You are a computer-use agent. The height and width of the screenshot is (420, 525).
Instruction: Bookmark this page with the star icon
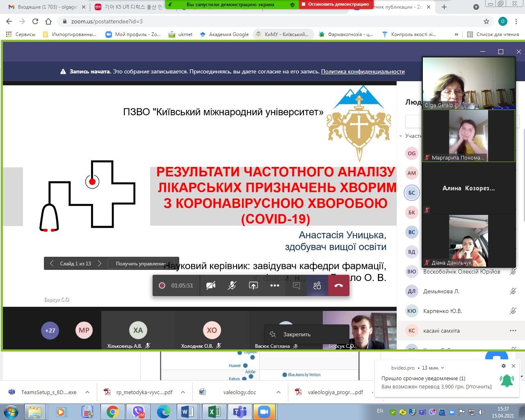click(486, 21)
